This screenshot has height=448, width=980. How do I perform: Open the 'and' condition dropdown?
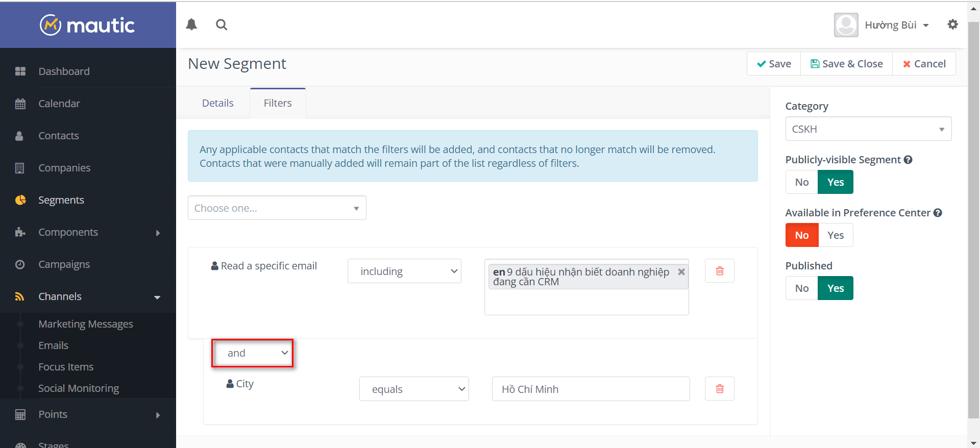click(253, 353)
